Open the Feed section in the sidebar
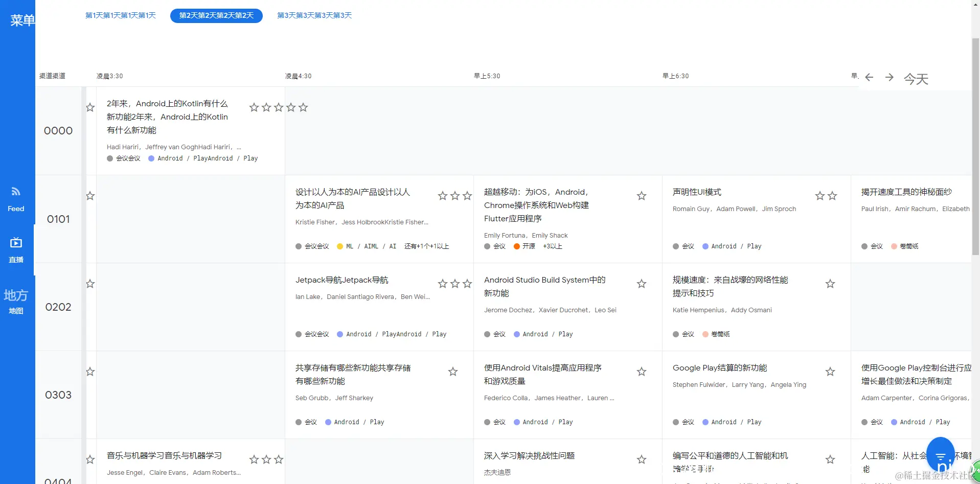Screen dimensions: 980x484 (16, 198)
